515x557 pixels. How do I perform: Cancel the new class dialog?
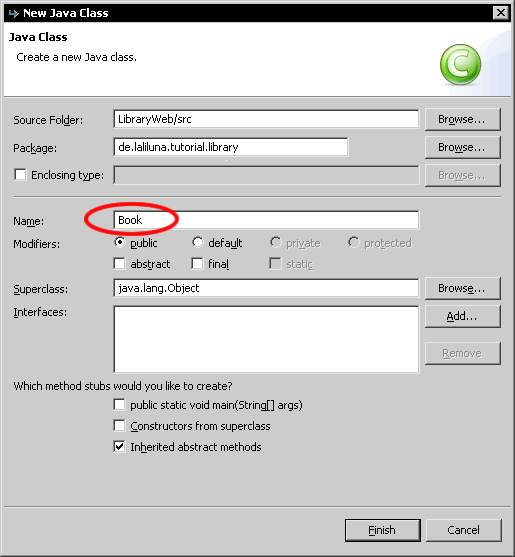464,530
